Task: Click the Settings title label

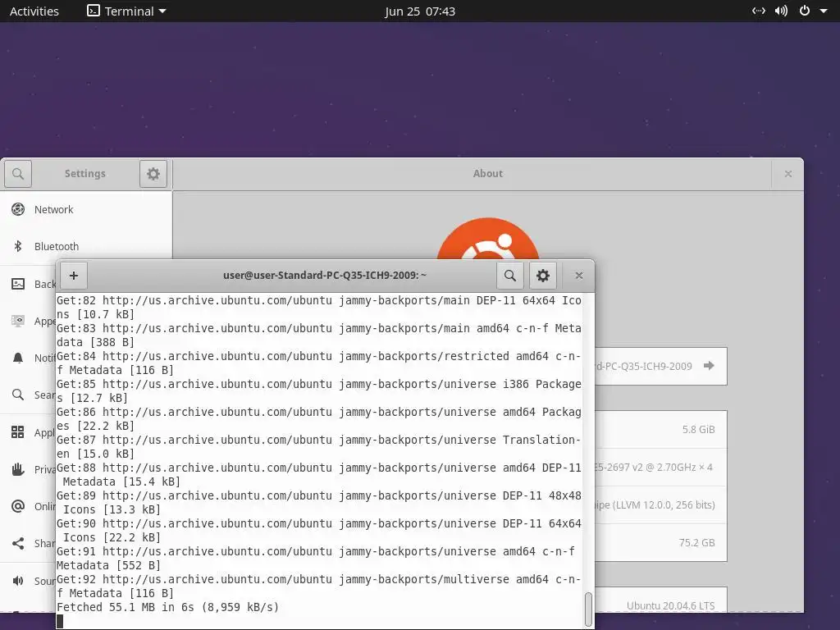Action: coord(85,174)
